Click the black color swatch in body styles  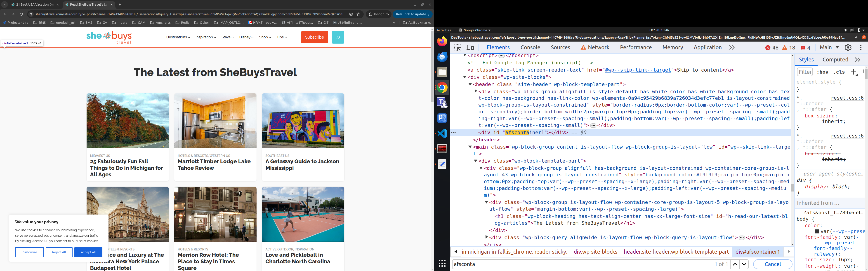(x=817, y=232)
